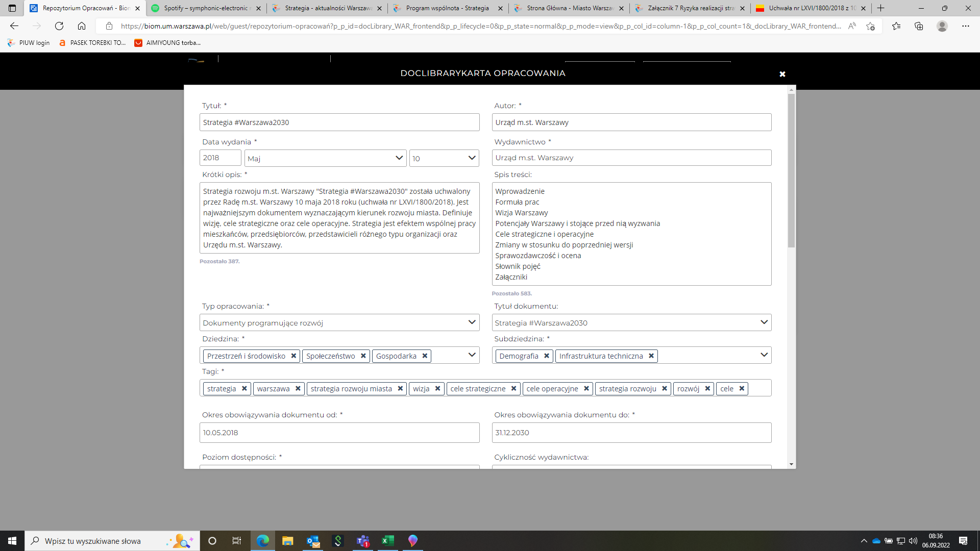Open the browser favorites star icon

pos(896,26)
